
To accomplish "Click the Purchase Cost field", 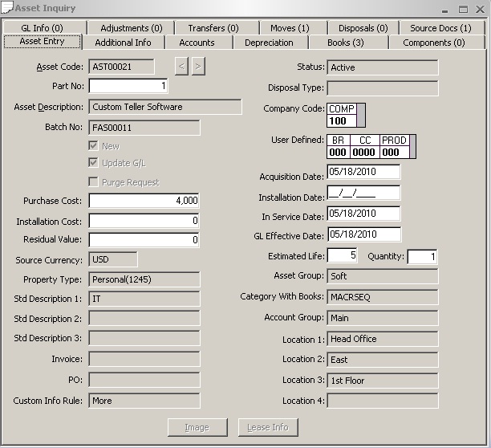I will (144, 201).
